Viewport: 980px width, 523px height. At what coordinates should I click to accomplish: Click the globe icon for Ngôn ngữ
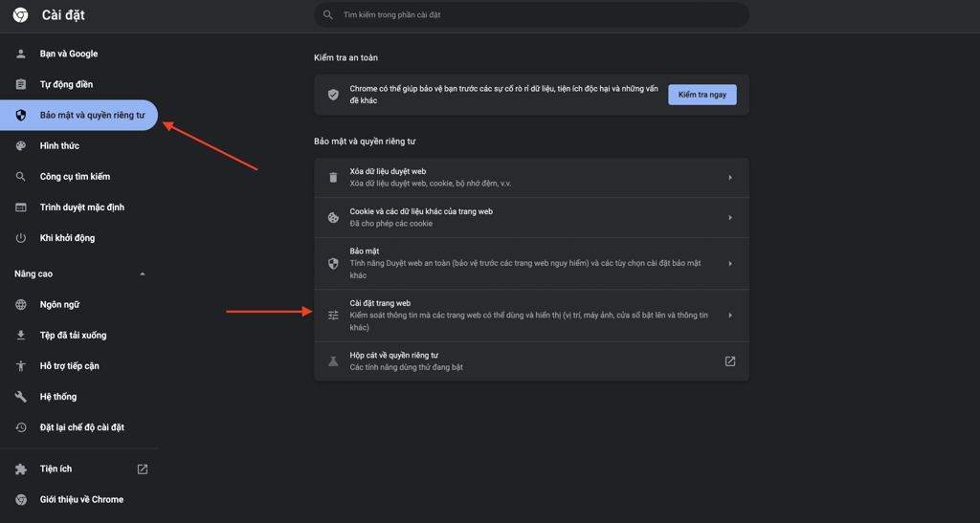[x=21, y=305]
